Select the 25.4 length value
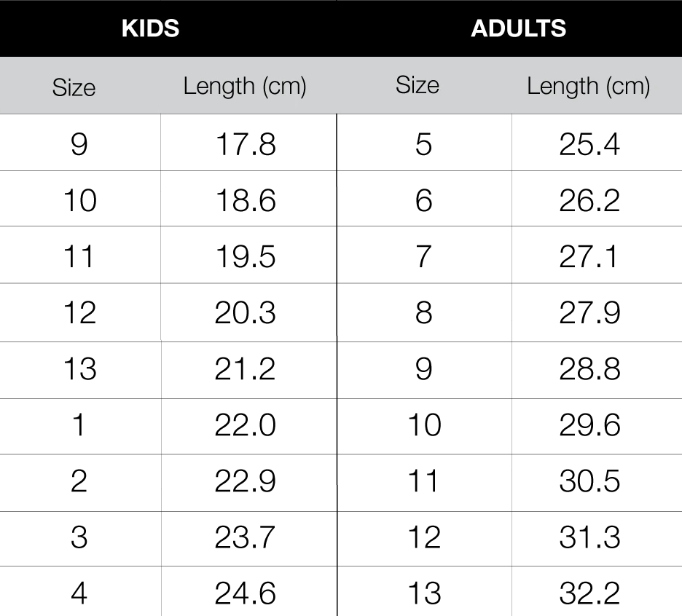The width and height of the screenshot is (682, 616). pos(589,144)
